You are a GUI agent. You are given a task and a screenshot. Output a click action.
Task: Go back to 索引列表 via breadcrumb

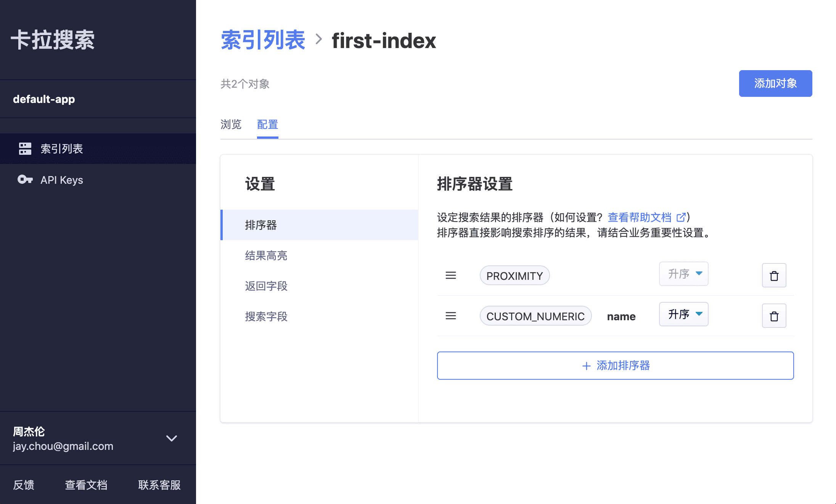(x=263, y=40)
